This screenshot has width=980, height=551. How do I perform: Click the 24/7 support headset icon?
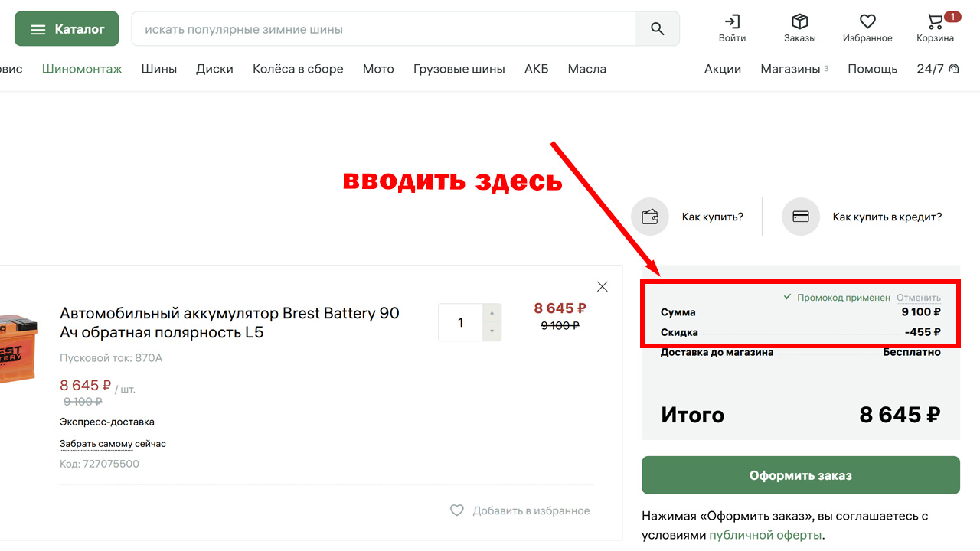[x=953, y=69]
